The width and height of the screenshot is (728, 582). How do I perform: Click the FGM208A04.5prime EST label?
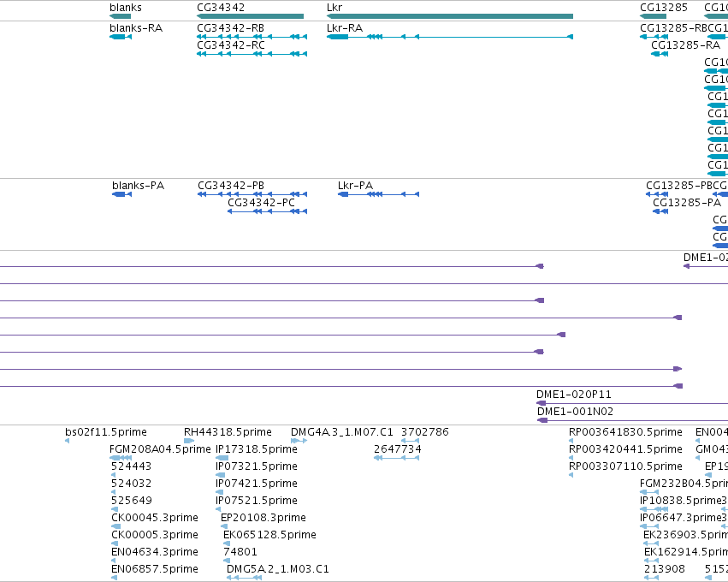click(x=160, y=449)
